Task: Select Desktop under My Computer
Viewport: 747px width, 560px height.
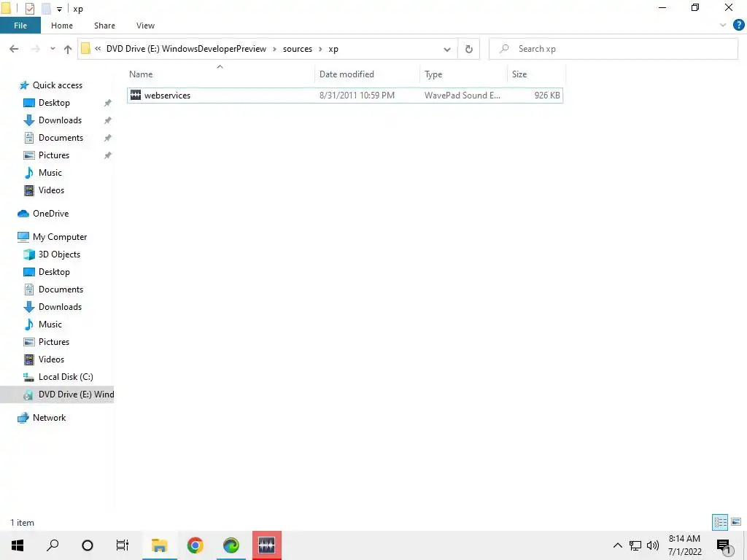Action: click(x=54, y=272)
